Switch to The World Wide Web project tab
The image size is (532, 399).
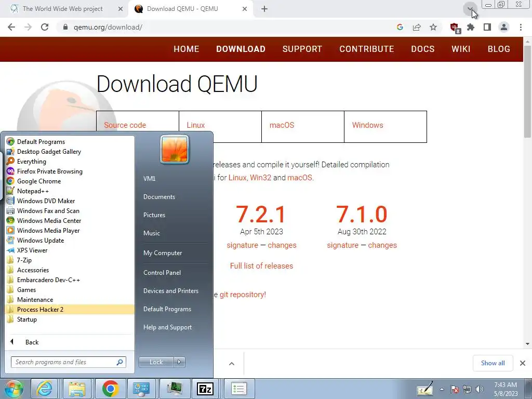(x=64, y=9)
